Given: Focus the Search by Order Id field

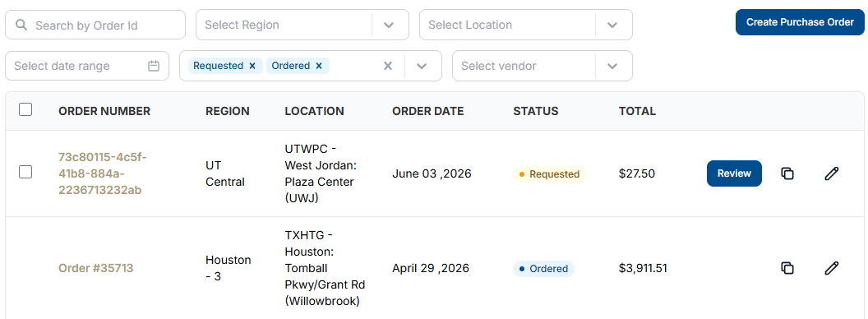Looking at the screenshot, I should [x=95, y=25].
